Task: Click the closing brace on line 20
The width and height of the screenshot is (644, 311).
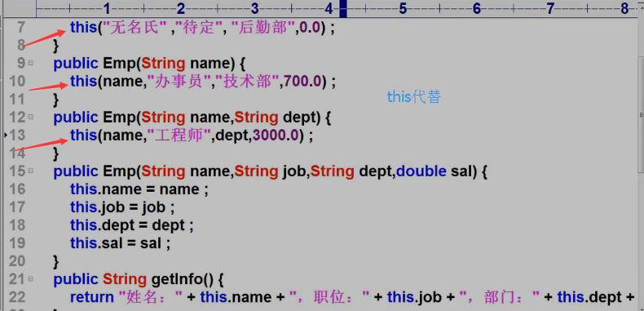Action: pos(56,261)
